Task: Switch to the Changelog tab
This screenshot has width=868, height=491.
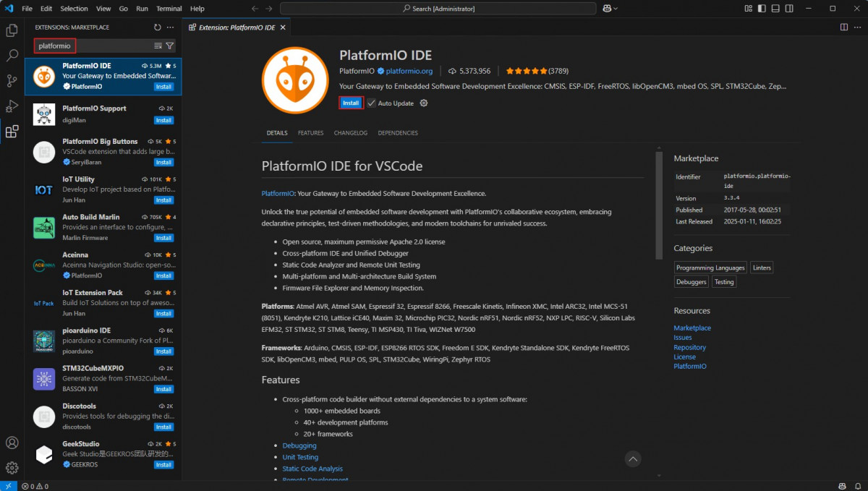Action: [x=350, y=133]
